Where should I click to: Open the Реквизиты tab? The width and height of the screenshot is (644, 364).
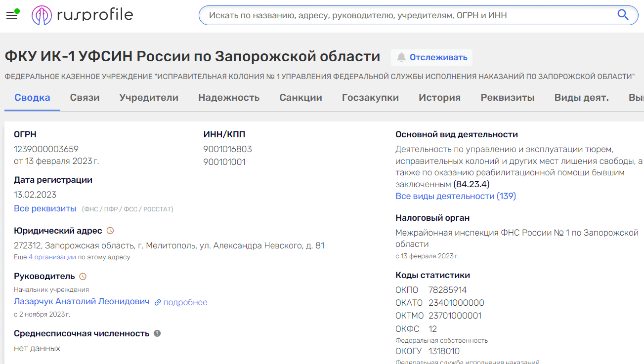point(507,97)
